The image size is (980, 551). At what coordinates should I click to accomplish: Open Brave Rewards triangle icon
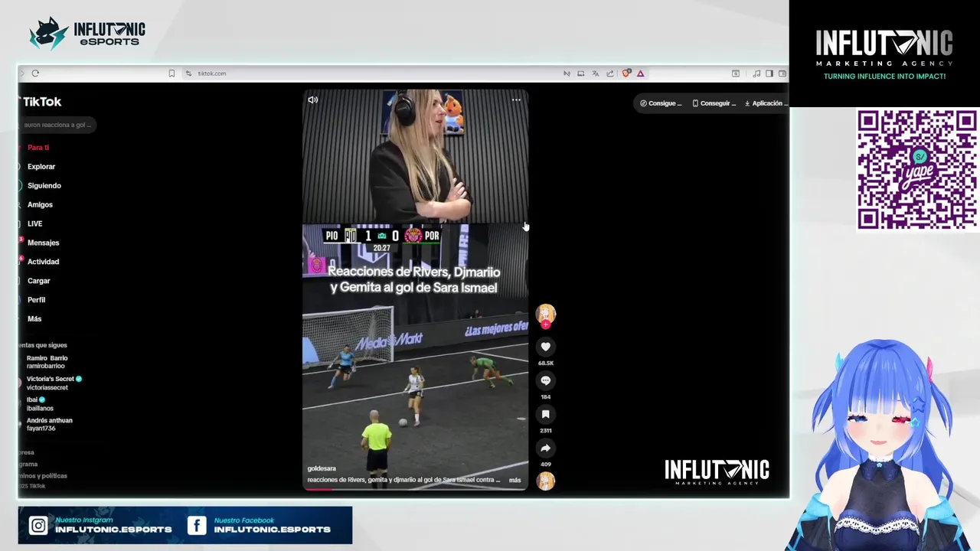[x=640, y=73]
